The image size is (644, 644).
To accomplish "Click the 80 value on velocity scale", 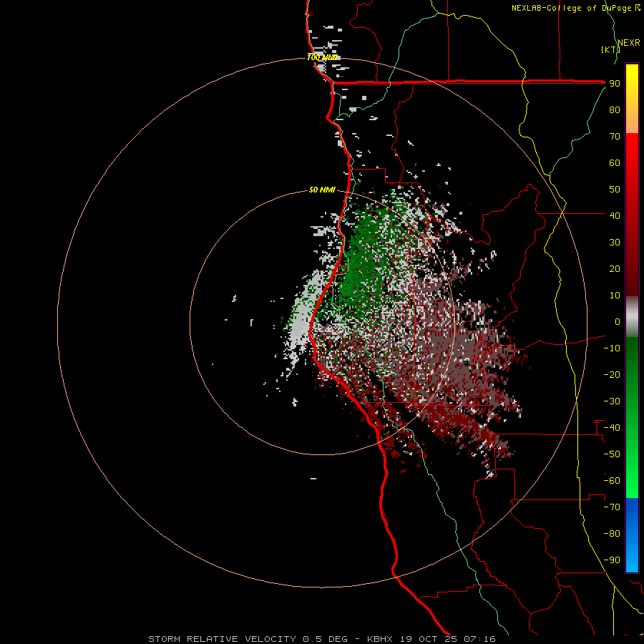I will [615, 110].
